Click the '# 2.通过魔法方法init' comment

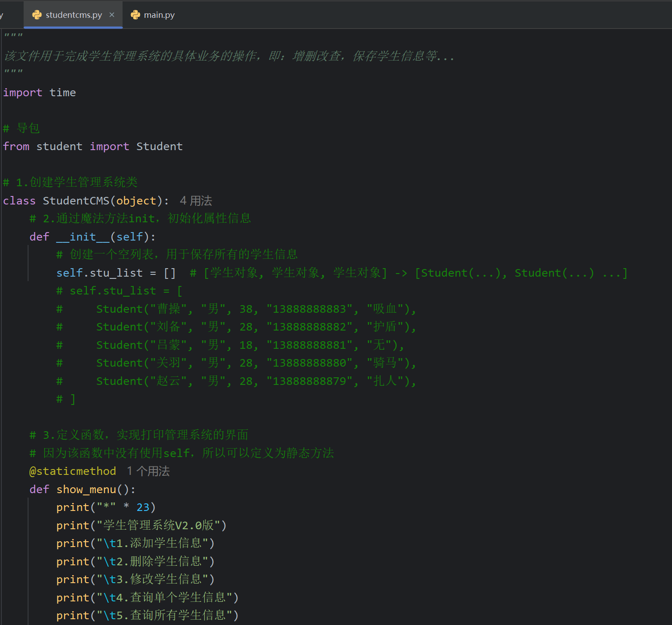(140, 219)
